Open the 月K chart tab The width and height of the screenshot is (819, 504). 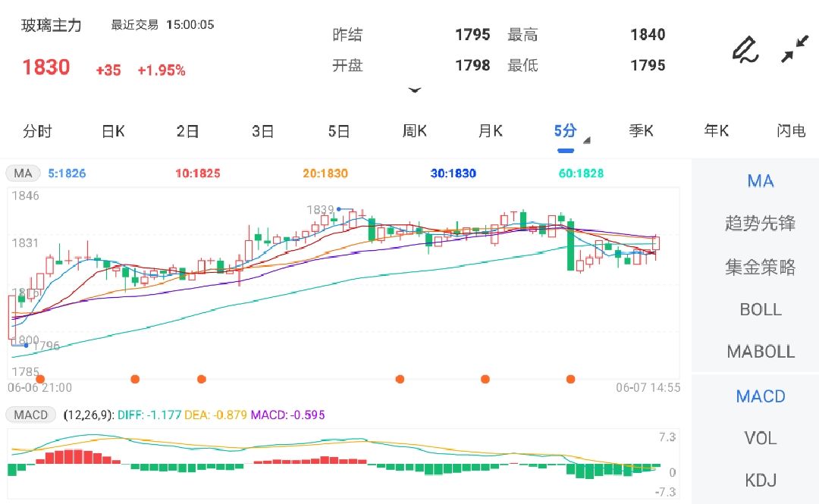pos(491,130)
